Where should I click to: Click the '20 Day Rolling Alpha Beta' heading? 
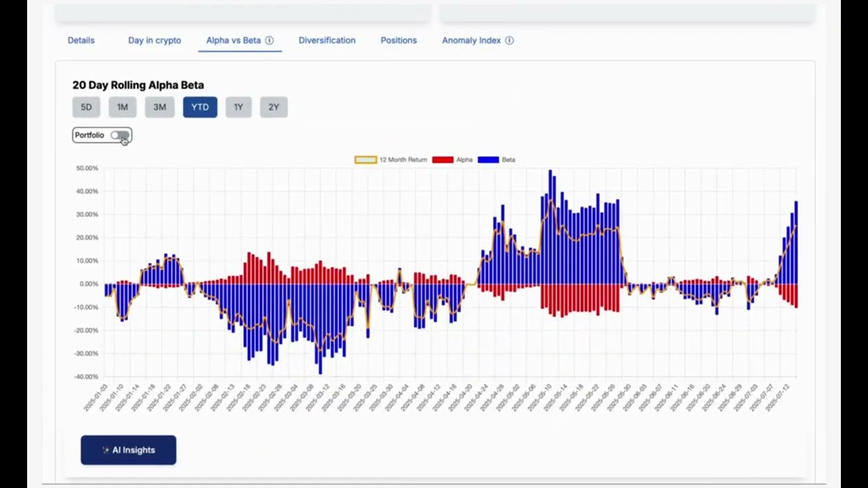point(138,85)
